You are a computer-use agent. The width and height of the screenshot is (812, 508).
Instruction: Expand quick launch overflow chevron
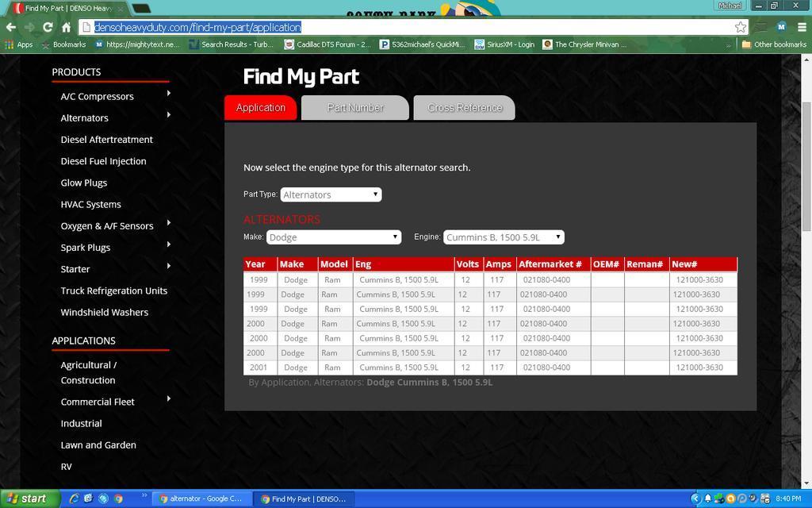pyautogui.click(x=144, y=495)
